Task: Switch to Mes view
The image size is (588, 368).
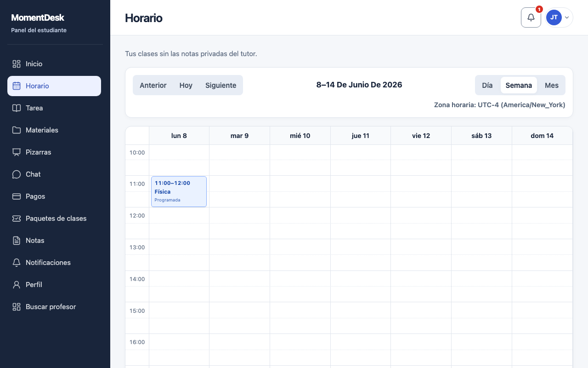Action: coord(552,85)
